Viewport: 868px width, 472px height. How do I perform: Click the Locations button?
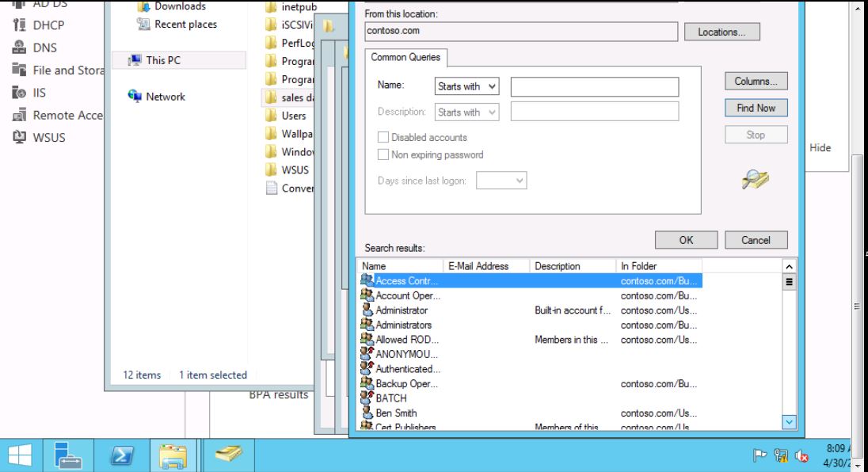(721, 32)
